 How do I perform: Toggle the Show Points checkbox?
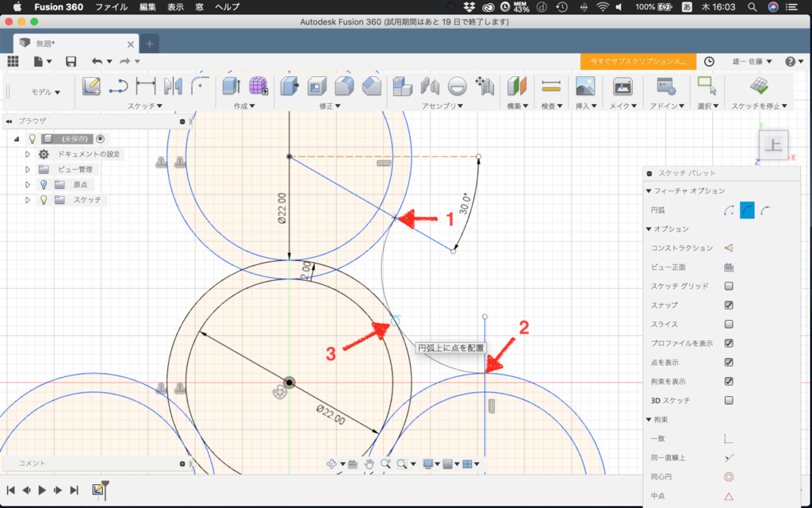[x=729, y=362]
